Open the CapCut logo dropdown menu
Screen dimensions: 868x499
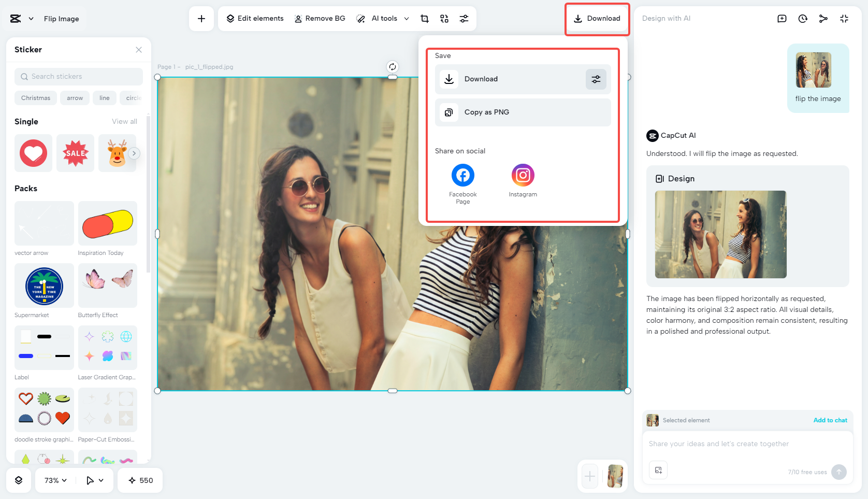coord(21,18)
